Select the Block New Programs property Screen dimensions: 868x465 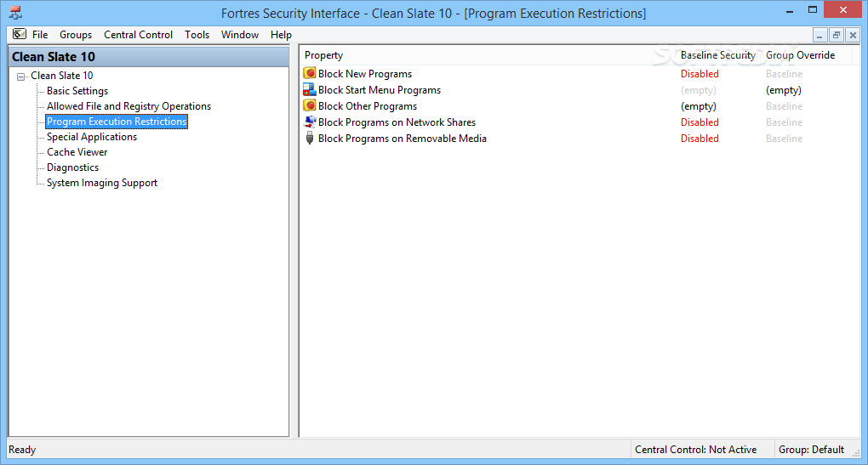point(365,74)
